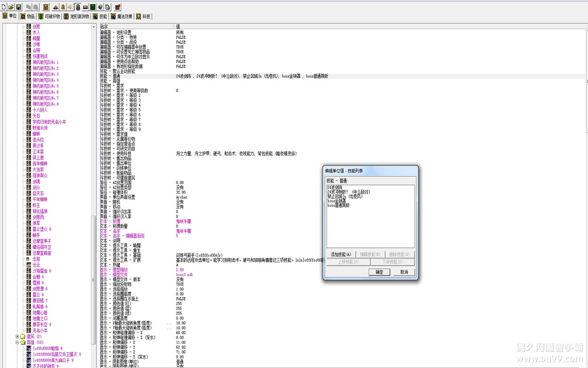The height and width of the screenshot is (368, 588).
Task: Open the Sound editor speaker icon
Action: (x=70, y=7)
